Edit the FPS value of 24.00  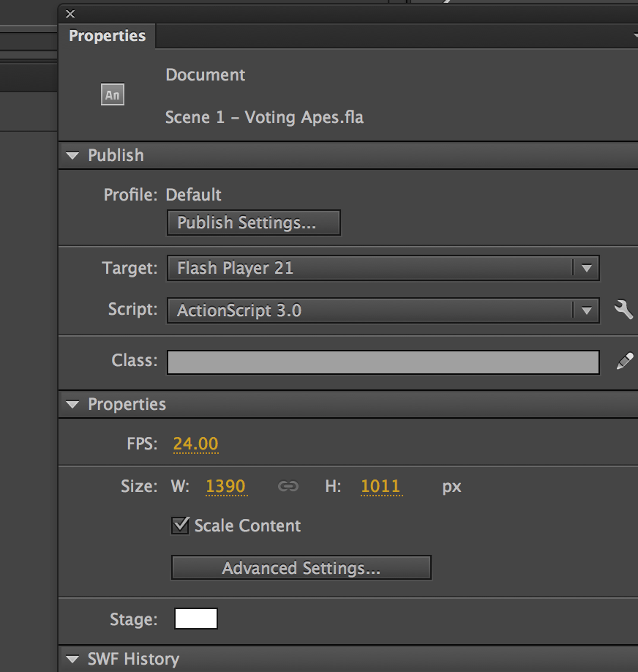tap(195, 444)
